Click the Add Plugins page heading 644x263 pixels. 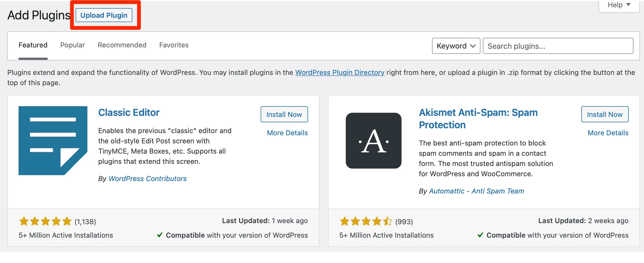(x=39, y=15)
